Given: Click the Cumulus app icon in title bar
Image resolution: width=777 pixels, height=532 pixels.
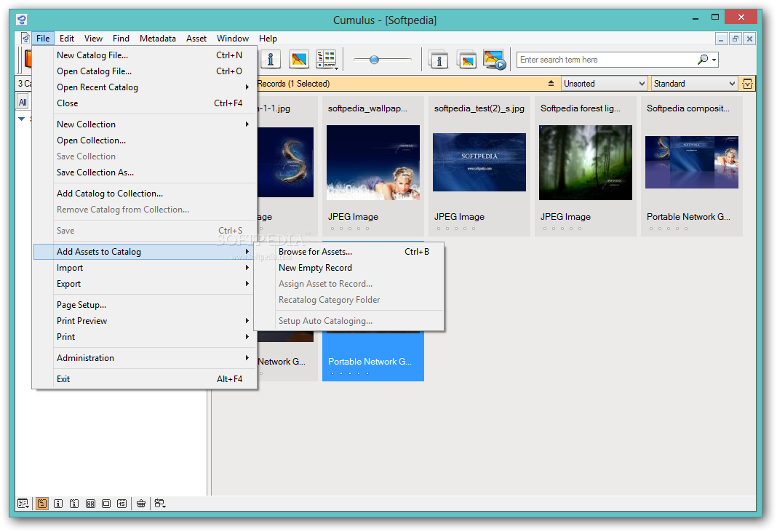Looking at the screenshot, I should (21, 20).
